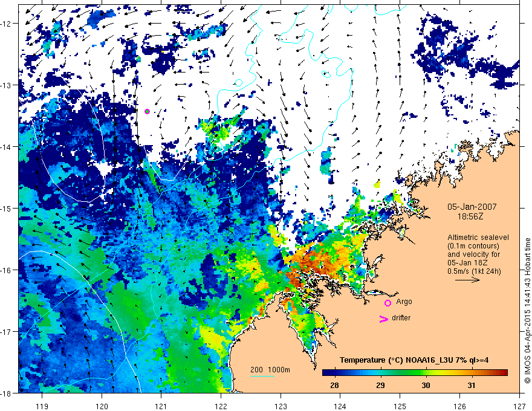
Task: Click the 'drifter' legend label
Action: tap(401, 318)
